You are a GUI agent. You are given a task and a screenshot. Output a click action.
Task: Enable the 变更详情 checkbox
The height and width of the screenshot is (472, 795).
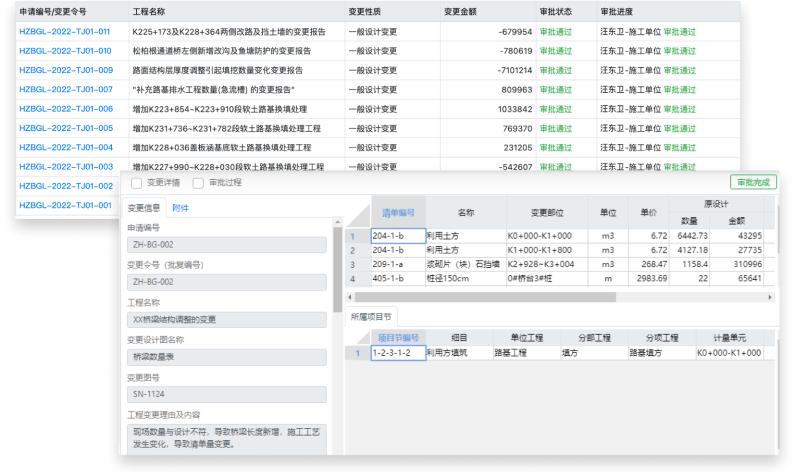[136, 183]
